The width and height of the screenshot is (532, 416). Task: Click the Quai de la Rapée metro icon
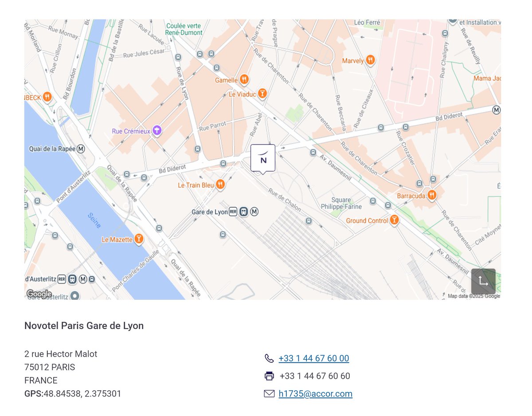[x=81, y=149]
